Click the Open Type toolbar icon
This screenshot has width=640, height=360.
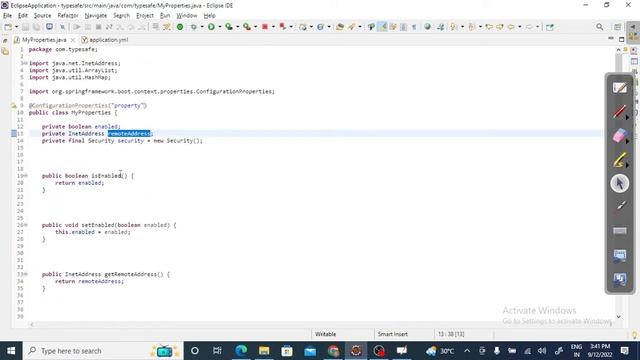339,27
